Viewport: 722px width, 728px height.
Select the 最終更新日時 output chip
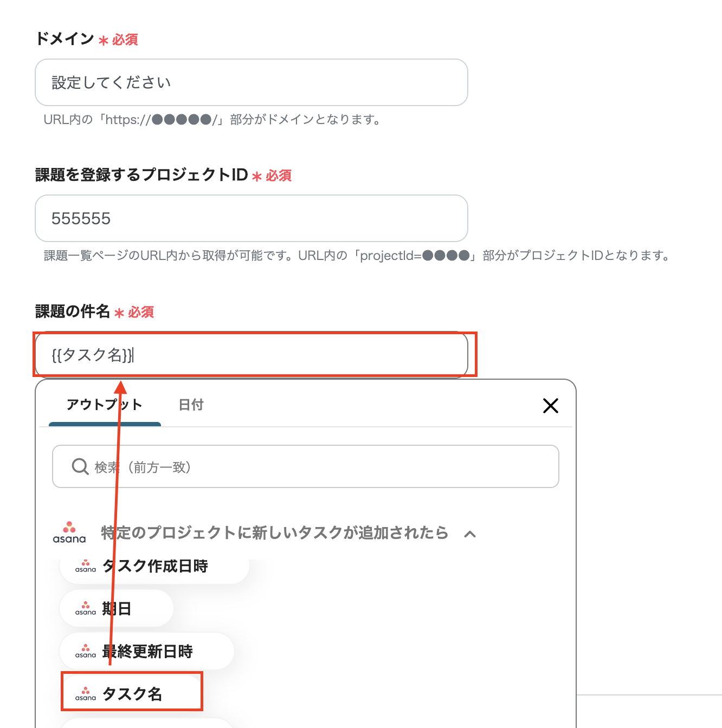(x=147, y=652)
